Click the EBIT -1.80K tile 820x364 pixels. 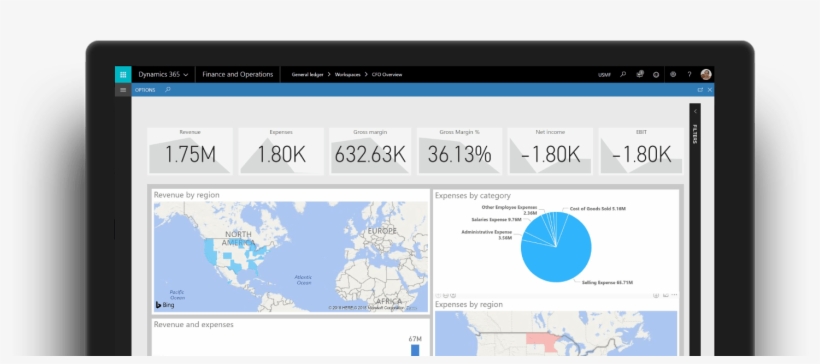(641, 151)
